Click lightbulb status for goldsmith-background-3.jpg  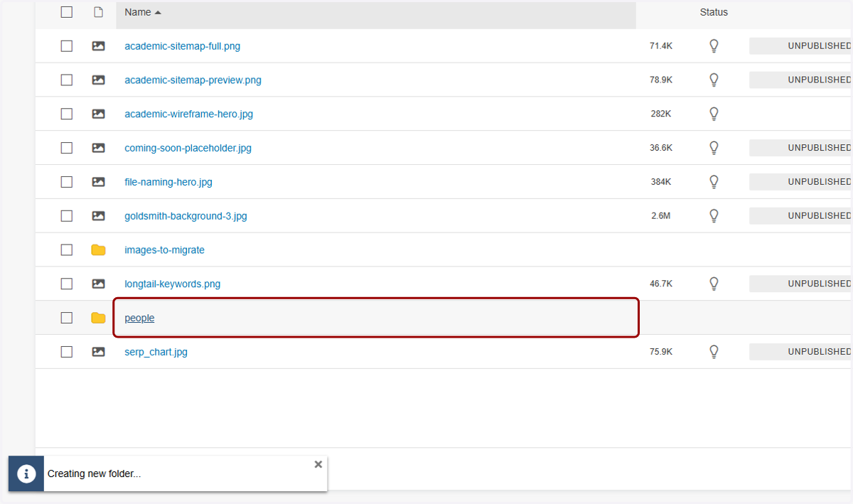click(714, 216)
